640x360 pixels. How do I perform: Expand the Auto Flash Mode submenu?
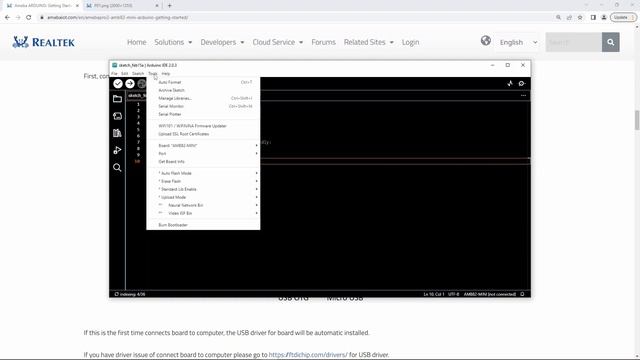(x=203, y=173)
